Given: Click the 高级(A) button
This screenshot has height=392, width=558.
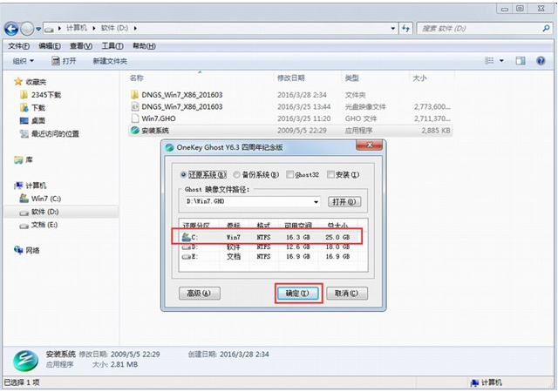Looking at the screenshot, I should point(200,293).
